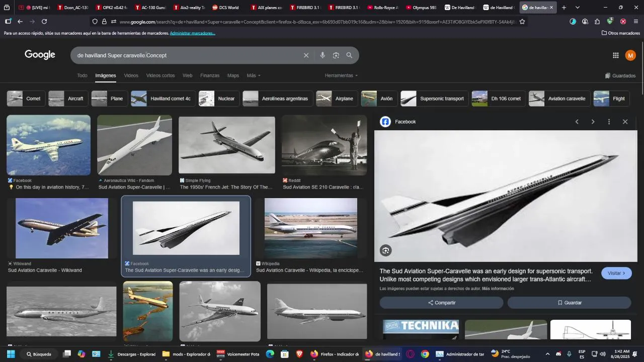The image size is (644, 362).
Task: Open a new browser tab
Action: coord(564,8)
